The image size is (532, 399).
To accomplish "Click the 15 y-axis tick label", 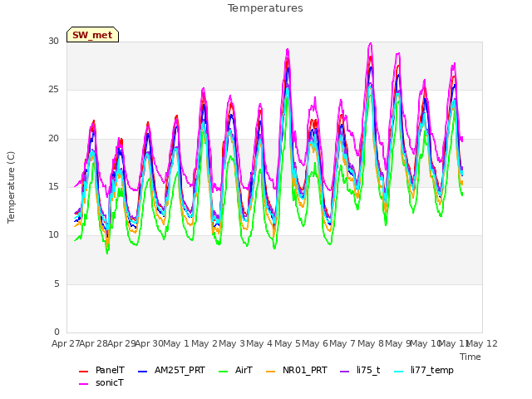I will point(53,186).
